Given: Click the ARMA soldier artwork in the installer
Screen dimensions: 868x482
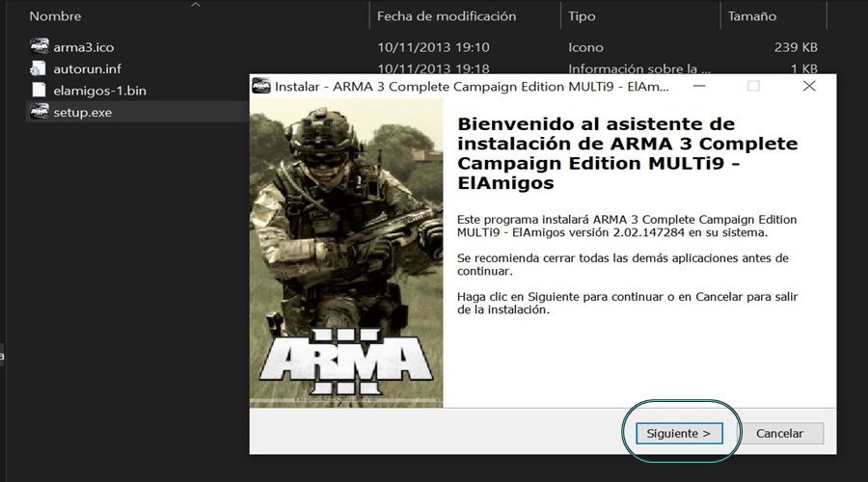Looking at the screenshot, I should pos(346,253).
